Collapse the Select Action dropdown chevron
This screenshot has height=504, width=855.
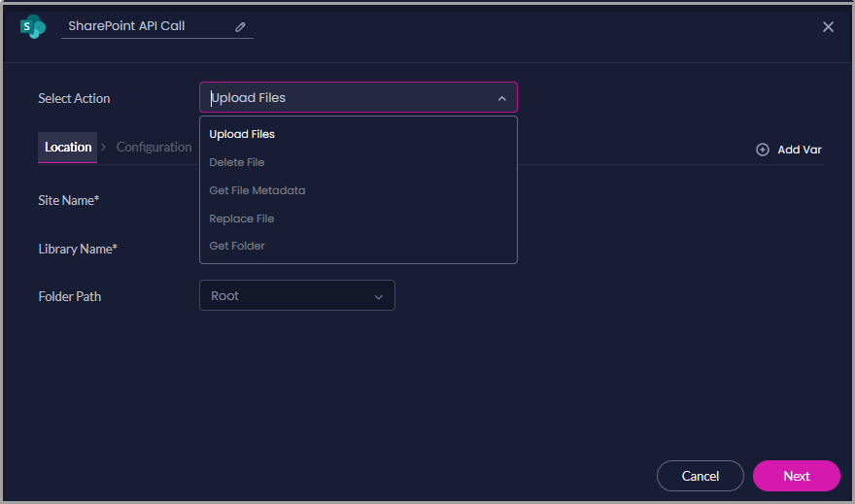[501, 99]
